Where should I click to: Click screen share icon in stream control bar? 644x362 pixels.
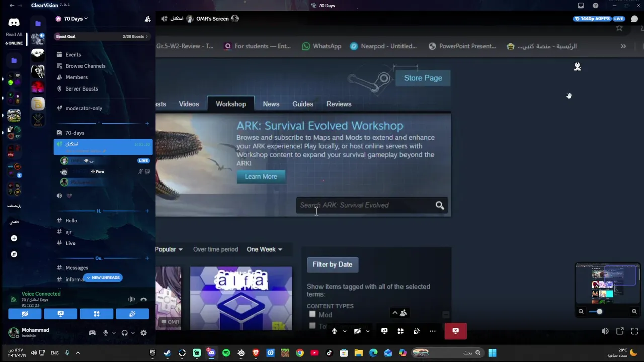tap(384, 331)
